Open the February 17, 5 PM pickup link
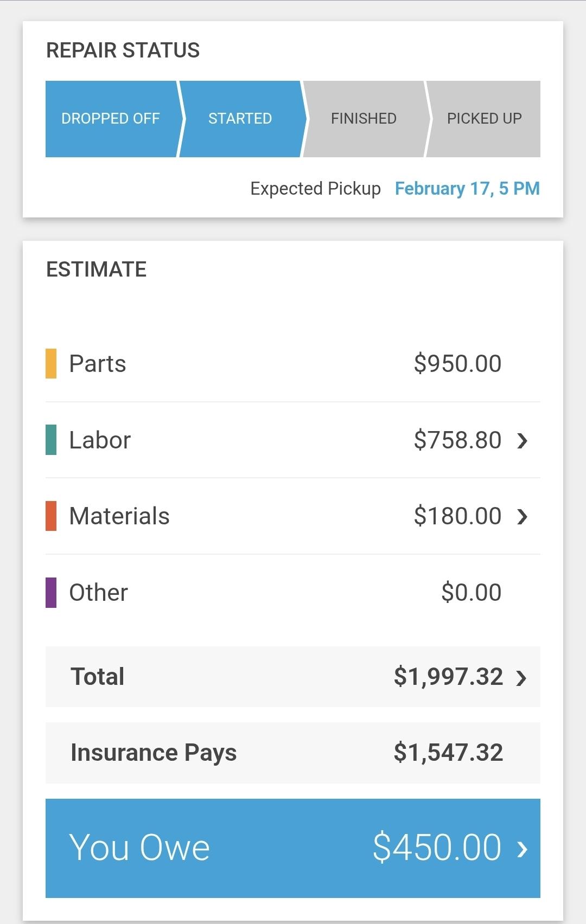Image resolution: width=586 pixels, height=924 pixels. click(467, 189)
